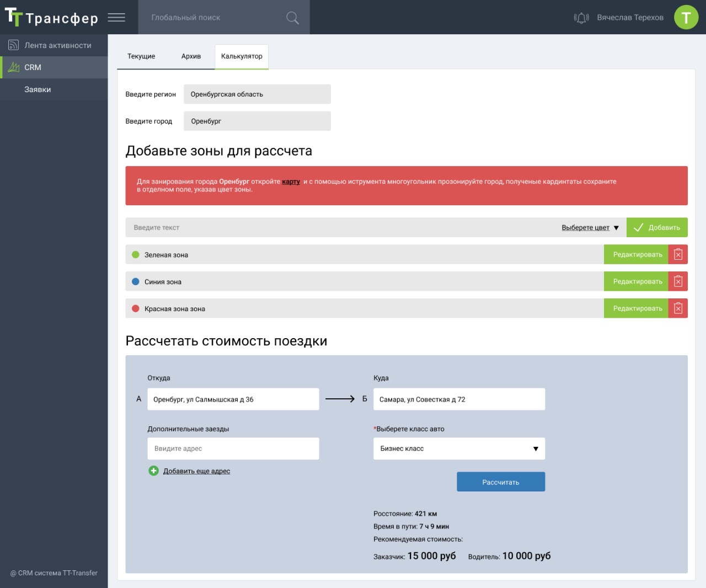Image resolution: width=706 pixels, height=588 pixels.
Task: Click the Расстояние 421 км text
Action: pos(405,514)
